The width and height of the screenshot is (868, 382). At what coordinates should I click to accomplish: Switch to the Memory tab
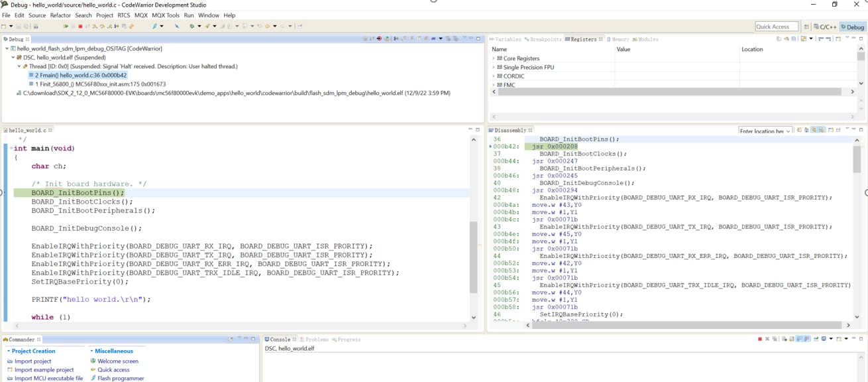coord(620,39)
